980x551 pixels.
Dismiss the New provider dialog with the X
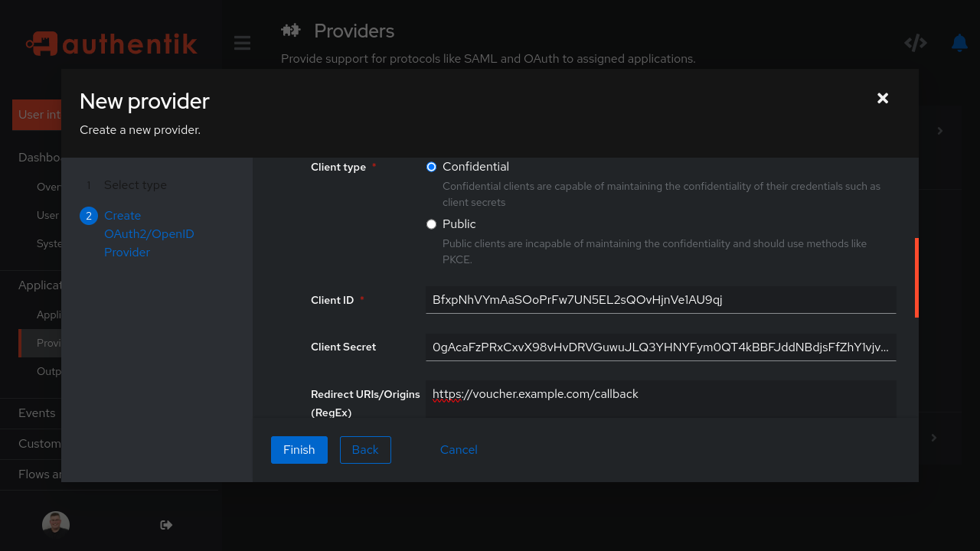[882, 98]
